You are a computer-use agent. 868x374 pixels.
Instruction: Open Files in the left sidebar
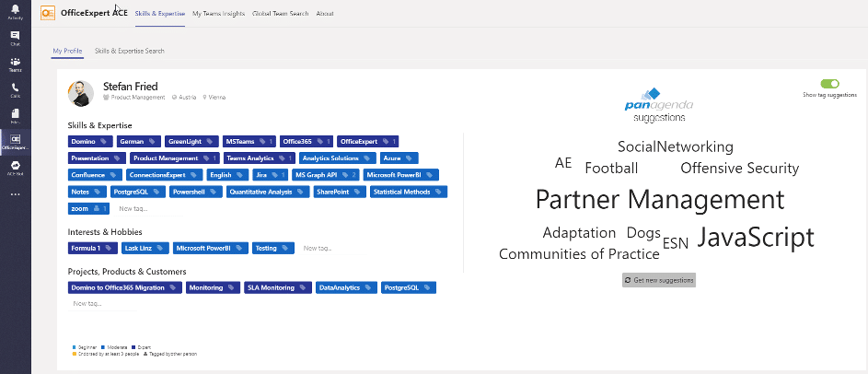click(15, 115)
